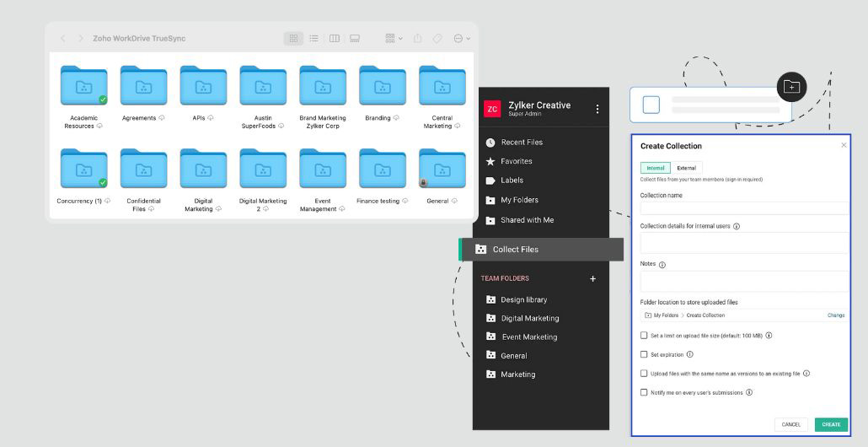Open the Finder more actions dropdown
This screenshot has height=447, width=868.
point(462,38)
